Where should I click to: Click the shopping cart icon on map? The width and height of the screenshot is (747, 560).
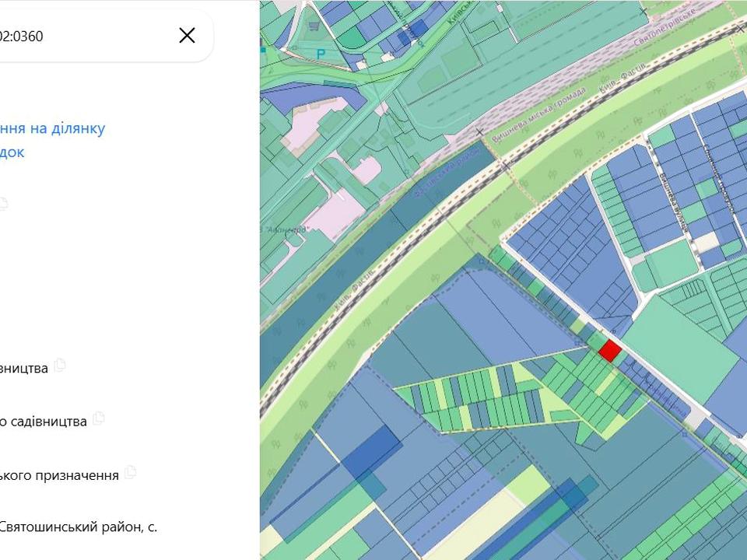(x=314, y=26)
